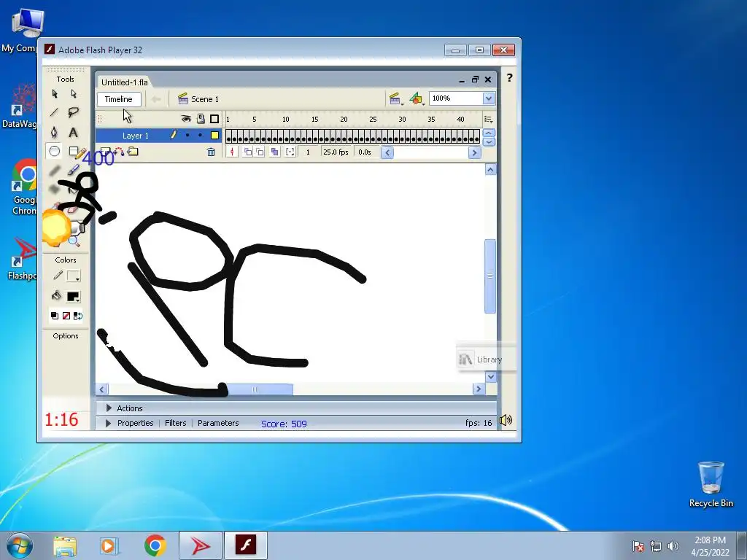Screen dimensions: 747x560
Task: Toggle the speaker sound icon
Action: click(x=506, y=420)
